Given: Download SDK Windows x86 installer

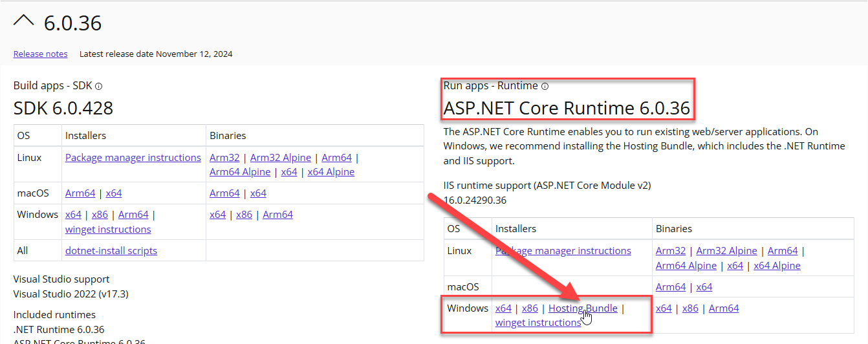Looking at the screenshot, I should coord(100,215).
